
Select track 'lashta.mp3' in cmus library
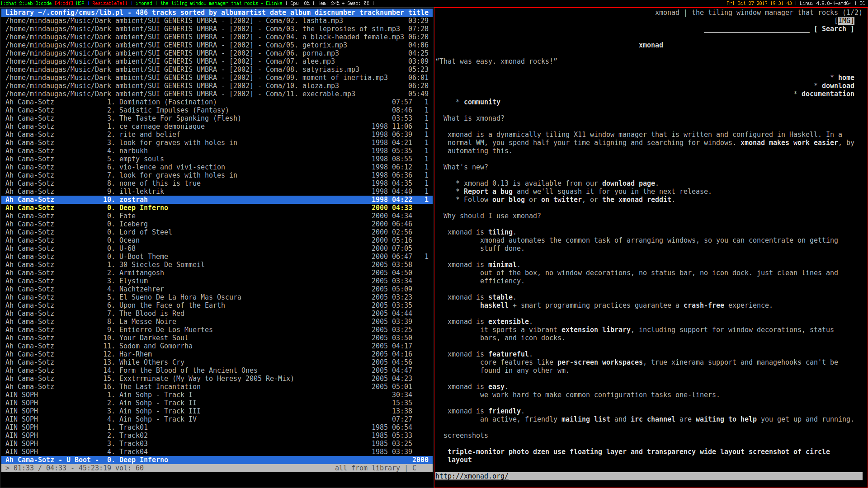[217, 21]
